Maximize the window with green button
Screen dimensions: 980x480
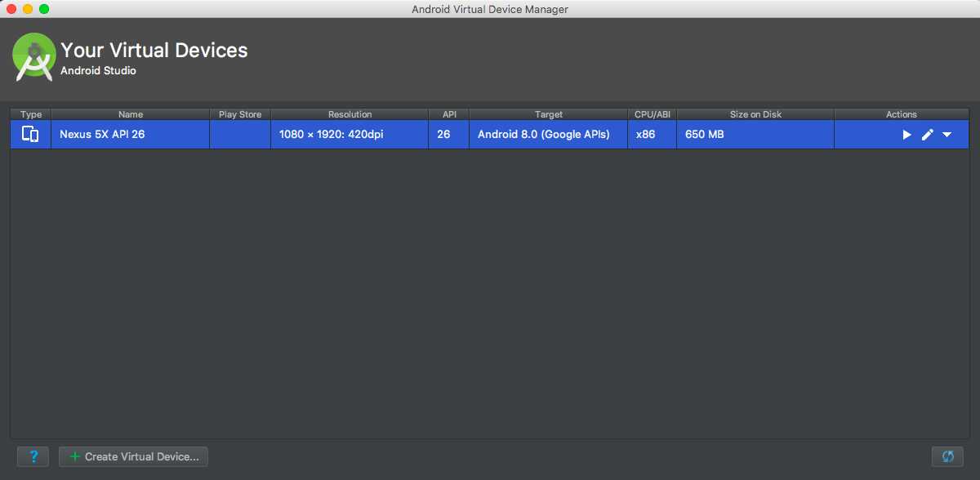point(44,9)
